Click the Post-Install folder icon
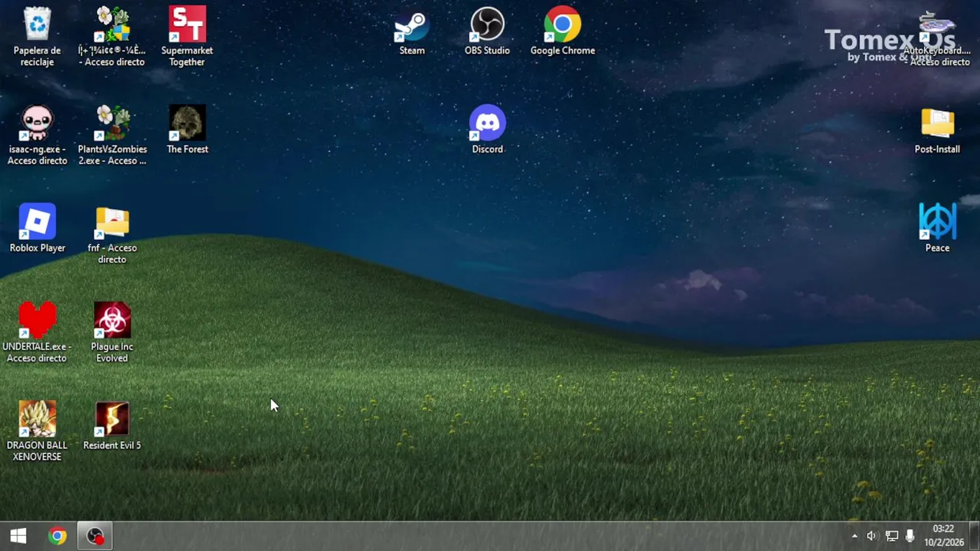 point(937,123)
